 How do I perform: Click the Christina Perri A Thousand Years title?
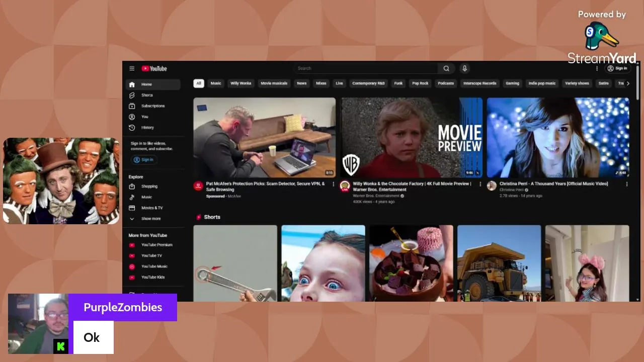click(x=553, y=184)
